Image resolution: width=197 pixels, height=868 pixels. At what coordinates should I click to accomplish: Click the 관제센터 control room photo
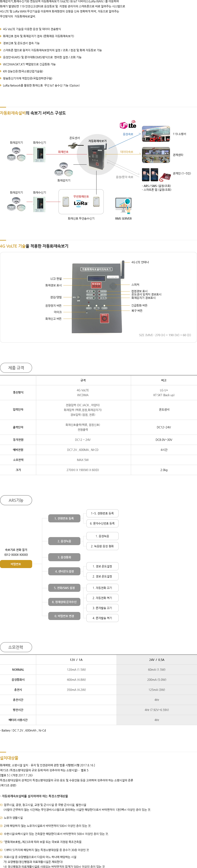[156, 155]
